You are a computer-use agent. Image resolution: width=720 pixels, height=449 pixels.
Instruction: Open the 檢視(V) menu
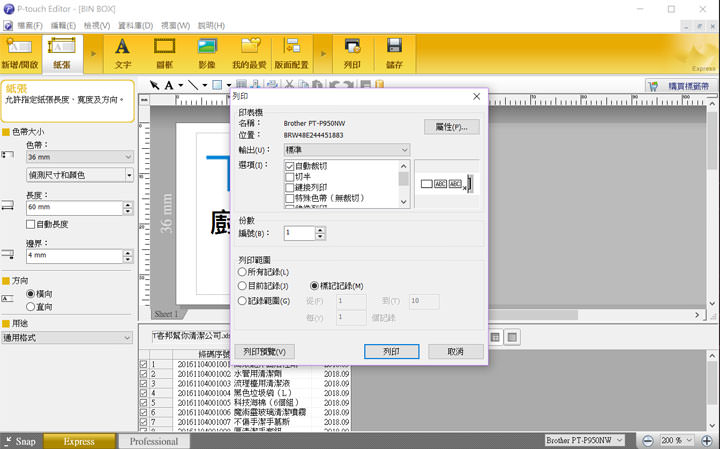[x=97, y=26]
